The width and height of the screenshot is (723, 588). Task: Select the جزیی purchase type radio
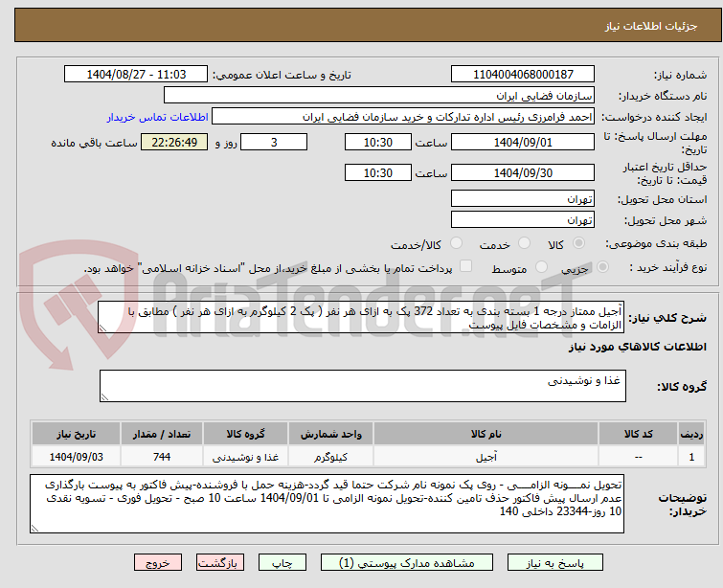[x=602, y=267]
